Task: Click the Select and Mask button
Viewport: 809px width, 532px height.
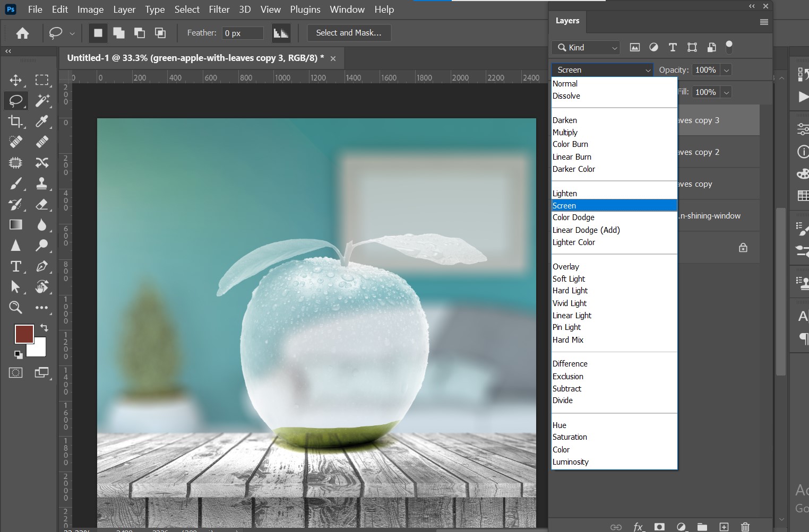Action: [349, 33]
